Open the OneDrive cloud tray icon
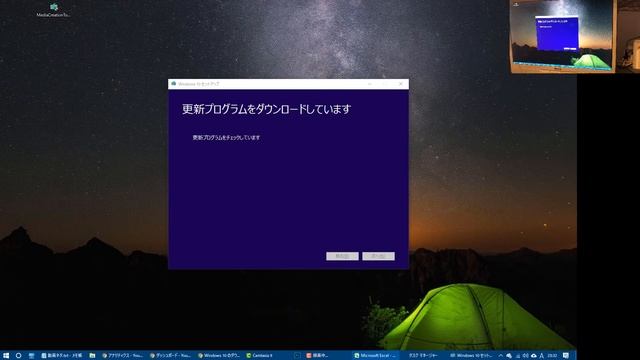The height and width of the screenshot is (360, 640). tap(533, 356)
